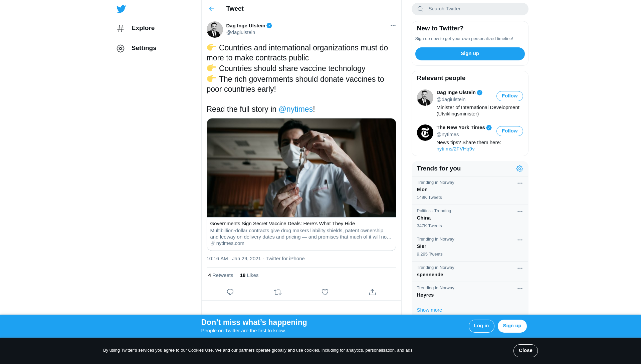Click the Twitter bird logo

click(121, 9)
